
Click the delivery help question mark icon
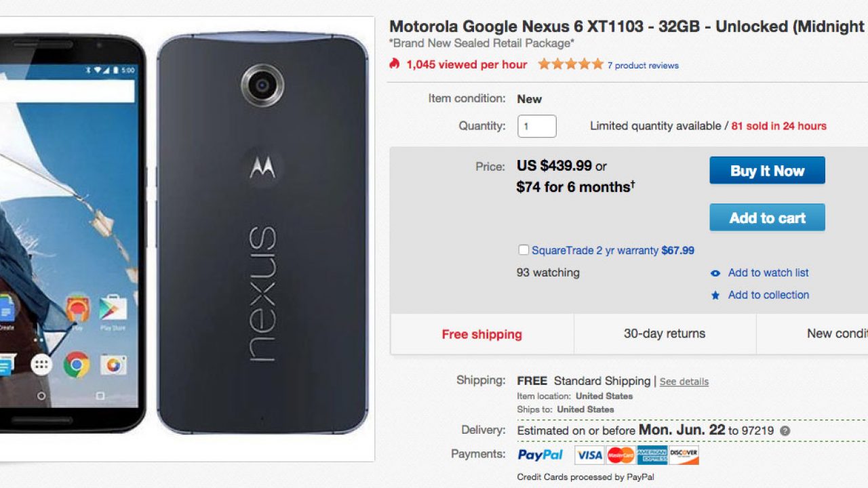[785, 431]
